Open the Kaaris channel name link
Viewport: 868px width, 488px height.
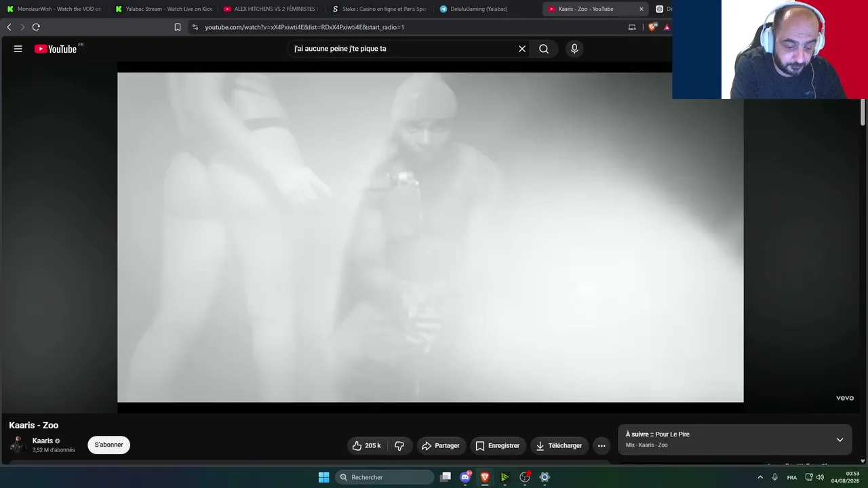point(43,441)
